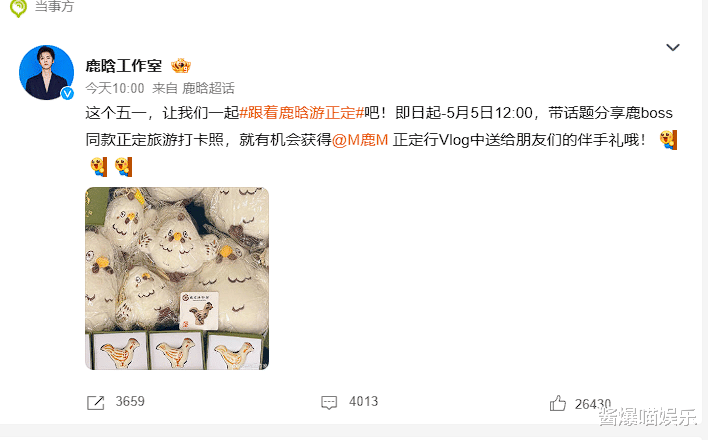This screenshot has height=440, width=708.
Task: Open 鹿晗工作室 profile avatar
Action: pyautogui.click(x=47, y=72)
